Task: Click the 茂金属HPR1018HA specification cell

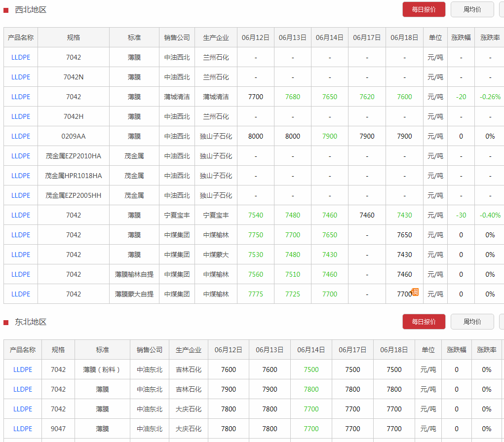Action: (x=73, y=176)
